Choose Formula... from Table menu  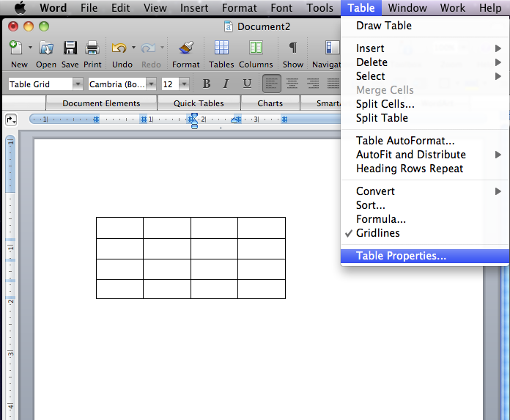(x=425, y=219)
